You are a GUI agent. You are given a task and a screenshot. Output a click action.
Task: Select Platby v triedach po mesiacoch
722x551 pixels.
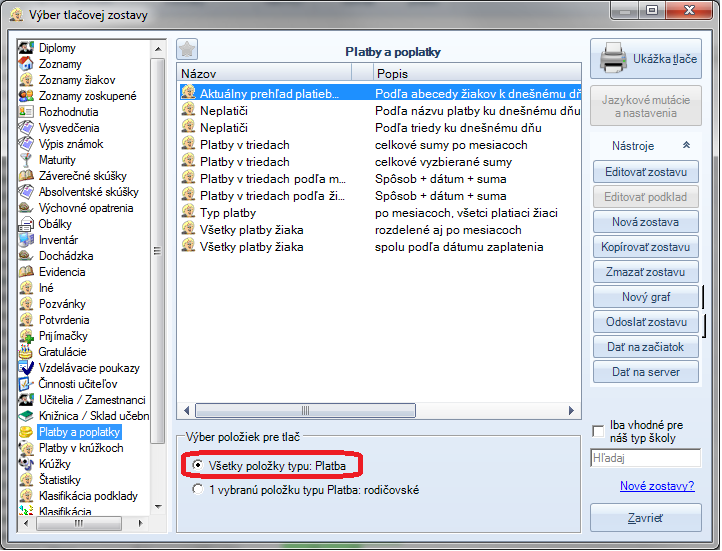coord(380,145)
